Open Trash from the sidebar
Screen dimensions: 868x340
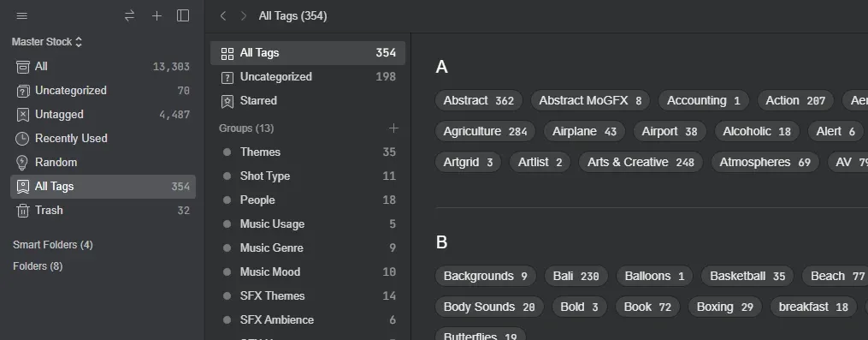point(103,210)
